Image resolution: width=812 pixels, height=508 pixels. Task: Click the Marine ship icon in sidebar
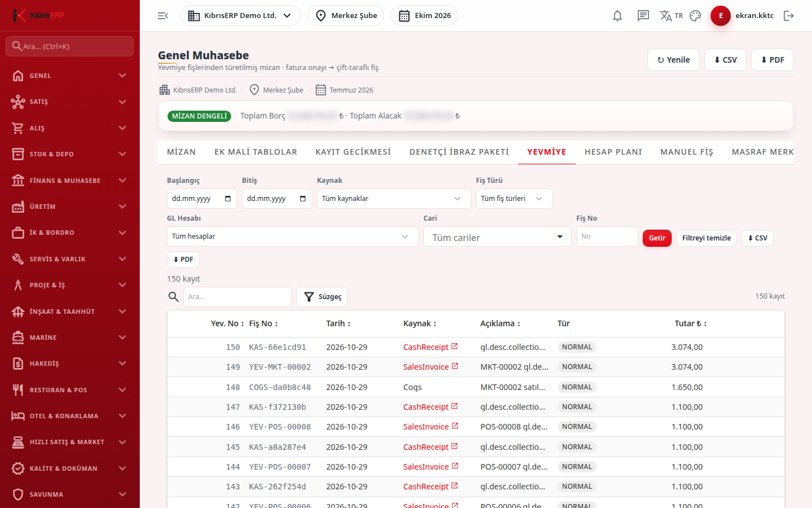pyautogui.click(x=18, y=338)
